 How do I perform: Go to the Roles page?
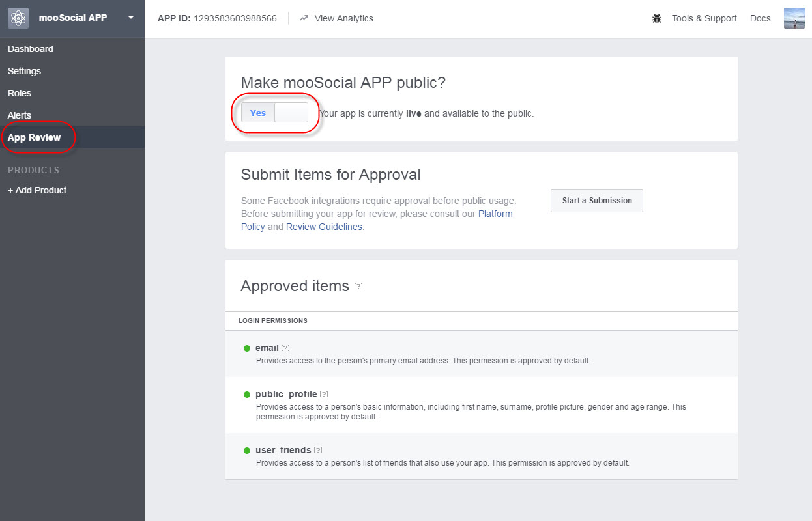(x=19, y=93)
